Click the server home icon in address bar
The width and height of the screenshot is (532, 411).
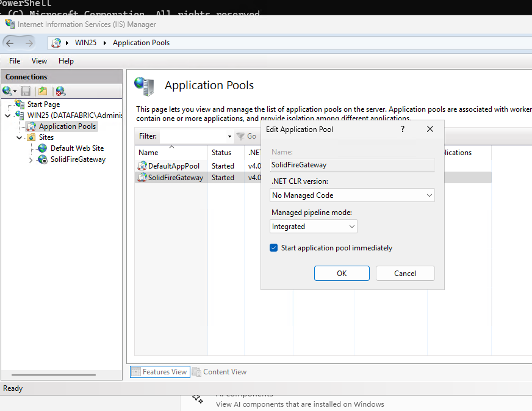(x=56, y=43)
